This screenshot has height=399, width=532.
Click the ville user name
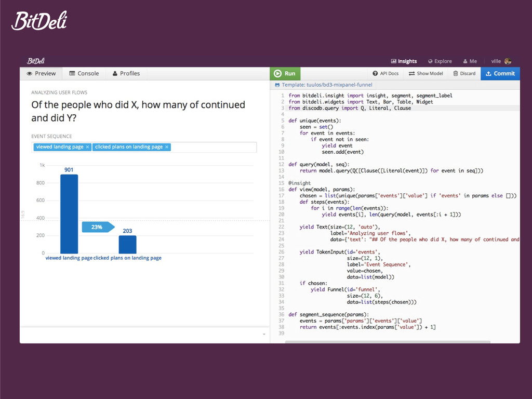(x=496, y=61)
